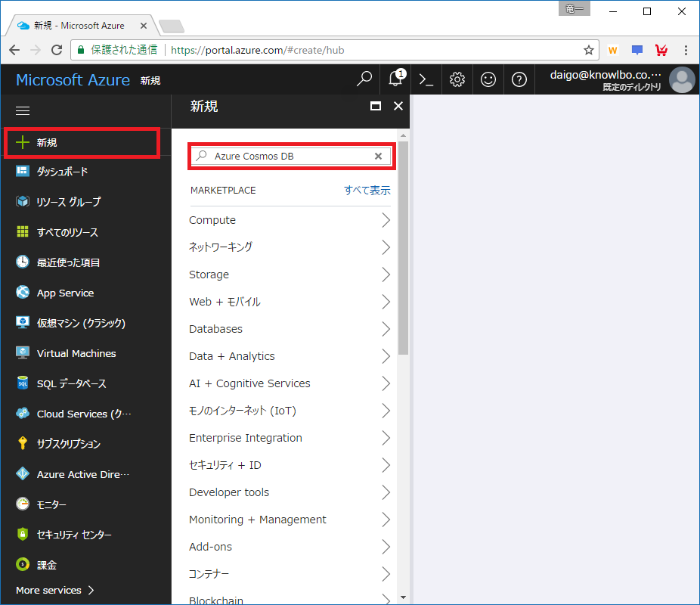Image resolution: width=700 pixels, height=605 pixels.
Task: Expand Web + モバイル category
Action: point(290,302)
